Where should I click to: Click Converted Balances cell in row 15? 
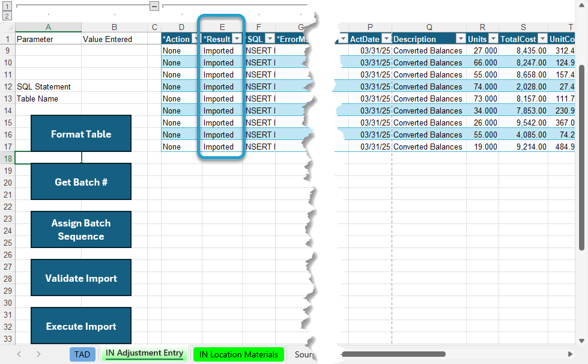pos(429,123)
